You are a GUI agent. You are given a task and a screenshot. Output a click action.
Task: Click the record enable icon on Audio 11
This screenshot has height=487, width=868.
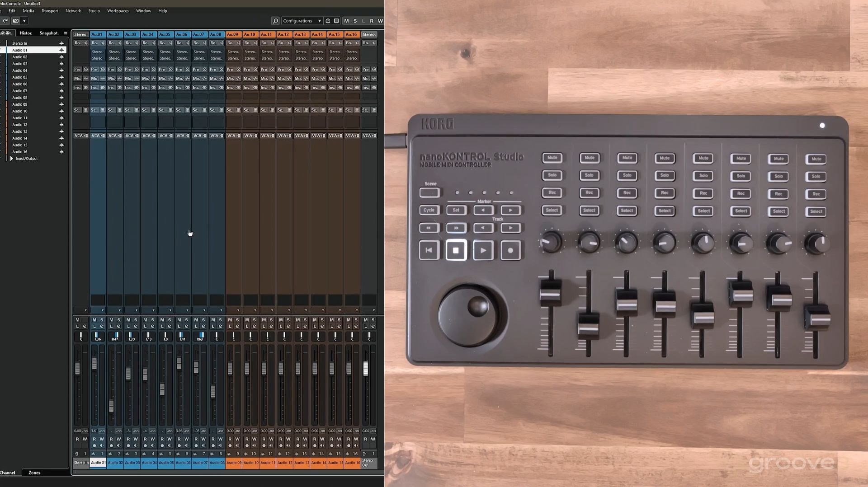264,446
